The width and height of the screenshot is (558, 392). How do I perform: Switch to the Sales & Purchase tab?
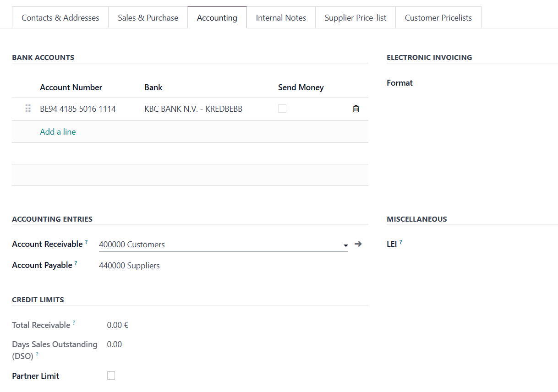tap(148, 18)
